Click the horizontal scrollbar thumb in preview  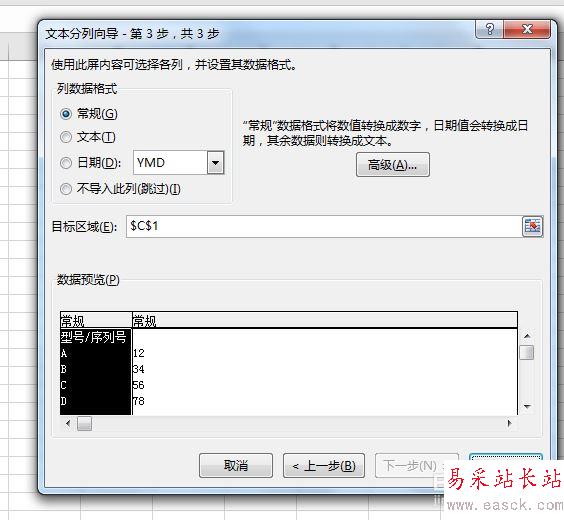[x=85, y=423]
